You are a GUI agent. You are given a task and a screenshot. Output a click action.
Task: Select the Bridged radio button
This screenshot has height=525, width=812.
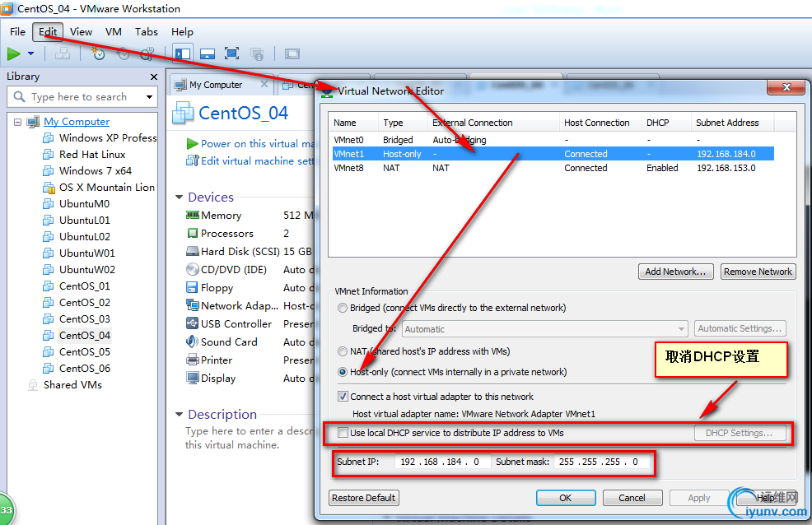pyautogui.click(x=343, y=309)
